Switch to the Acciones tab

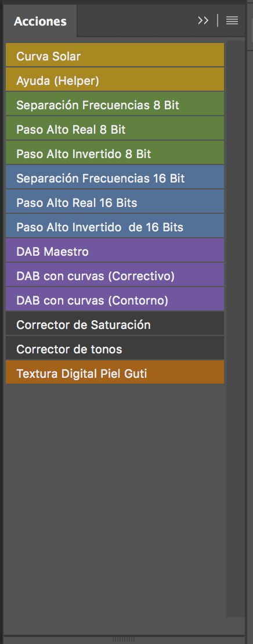pyautogui.click(x=40, y=21)
